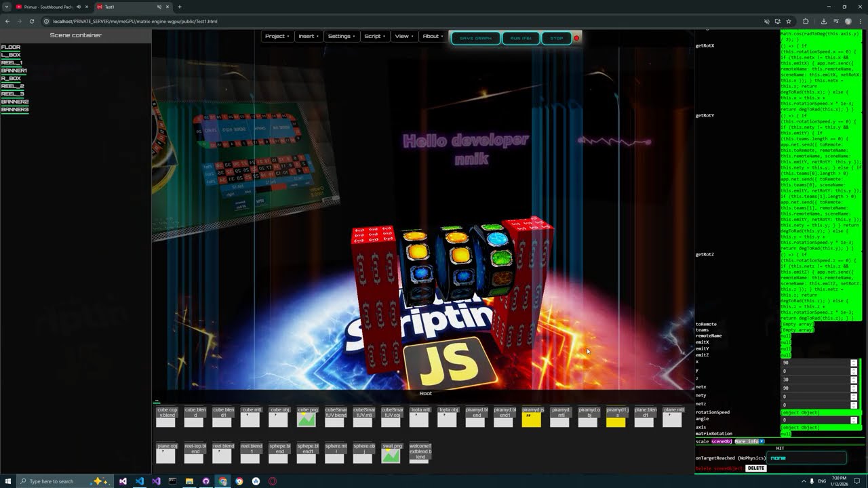Open the View menu

coord(404,36)
